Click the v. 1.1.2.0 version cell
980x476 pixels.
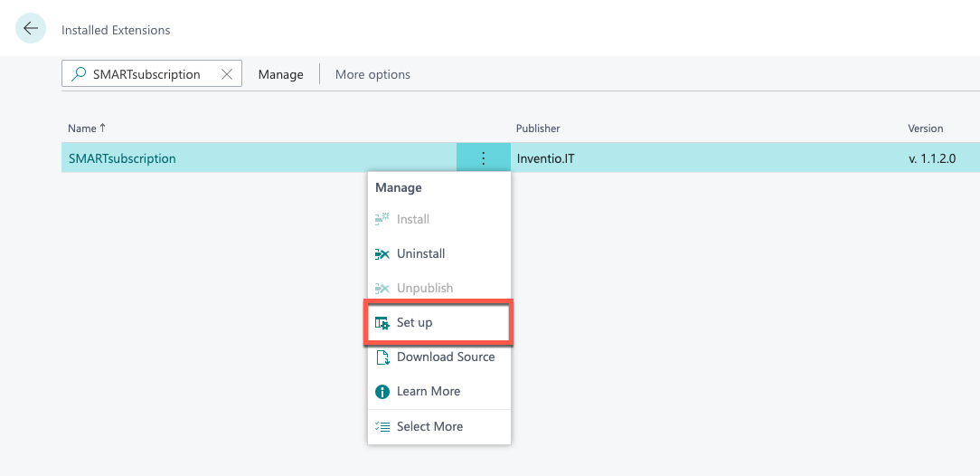coord(931,158)
